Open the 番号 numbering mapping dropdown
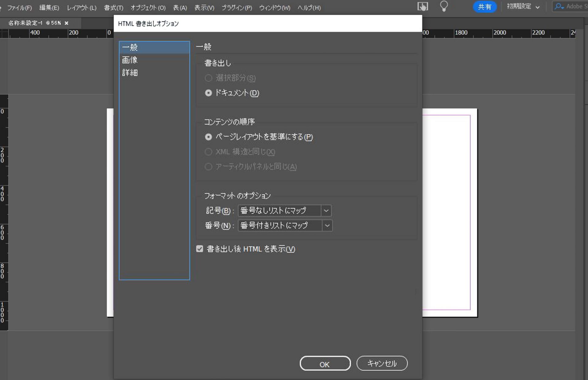This screenshot has width=588, height=380. (x=327, y=226)
